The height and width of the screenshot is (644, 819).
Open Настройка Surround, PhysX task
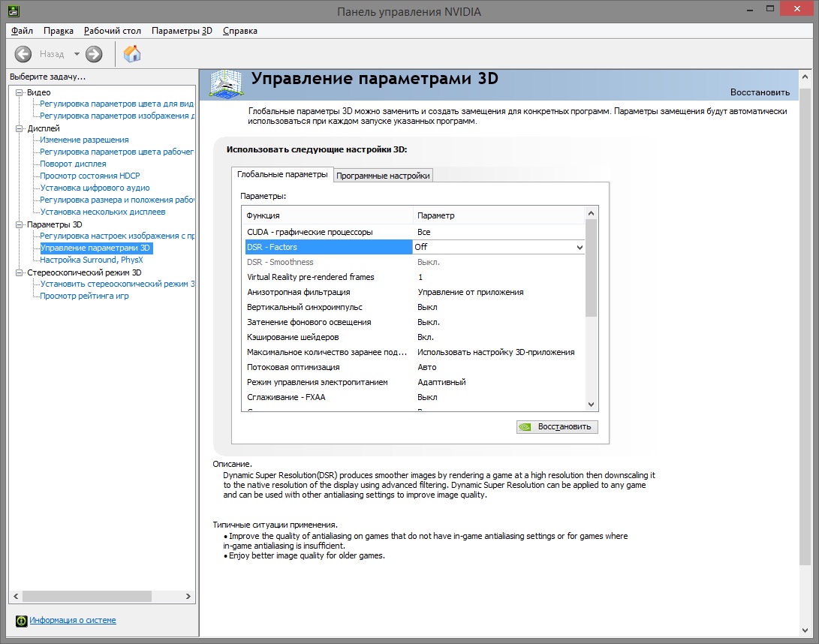coord(92,260)
